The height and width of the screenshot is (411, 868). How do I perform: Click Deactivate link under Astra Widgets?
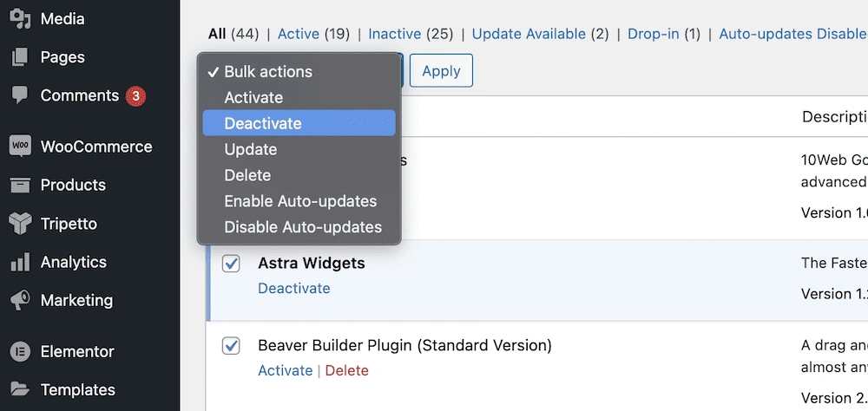293,288
